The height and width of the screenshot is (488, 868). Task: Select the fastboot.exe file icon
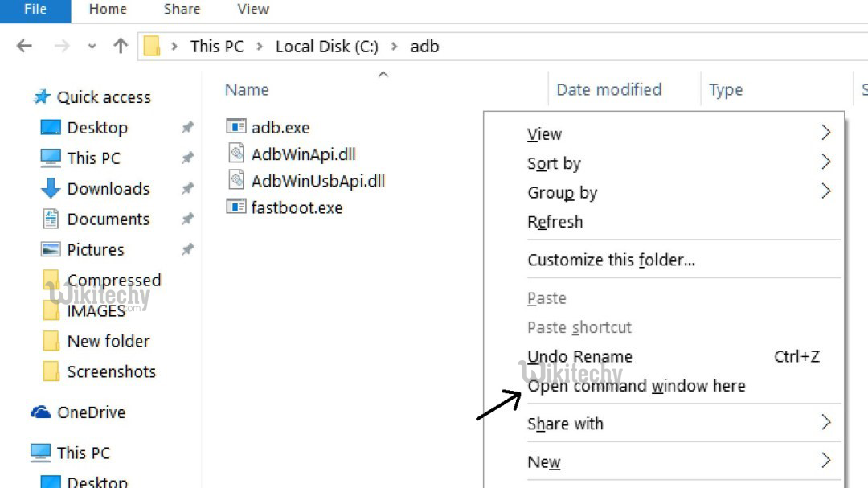coord(236,207)
